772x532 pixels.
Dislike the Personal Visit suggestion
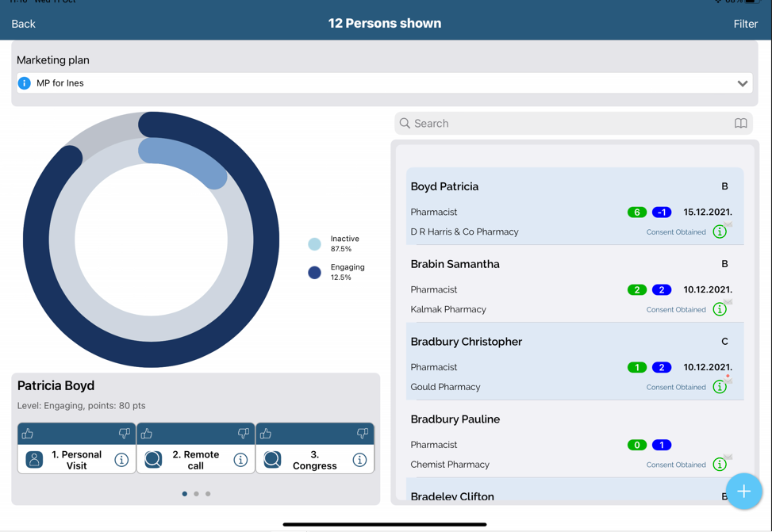tap(125, 434)
